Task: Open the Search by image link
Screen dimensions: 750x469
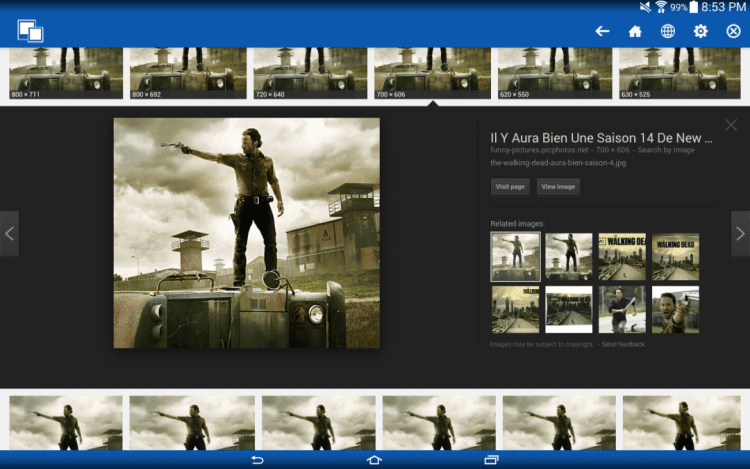Action: pos(666,150)
